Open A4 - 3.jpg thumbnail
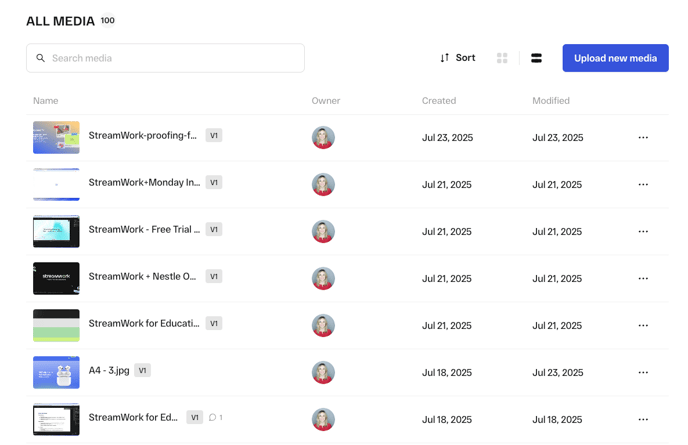 tap(56, 372)
